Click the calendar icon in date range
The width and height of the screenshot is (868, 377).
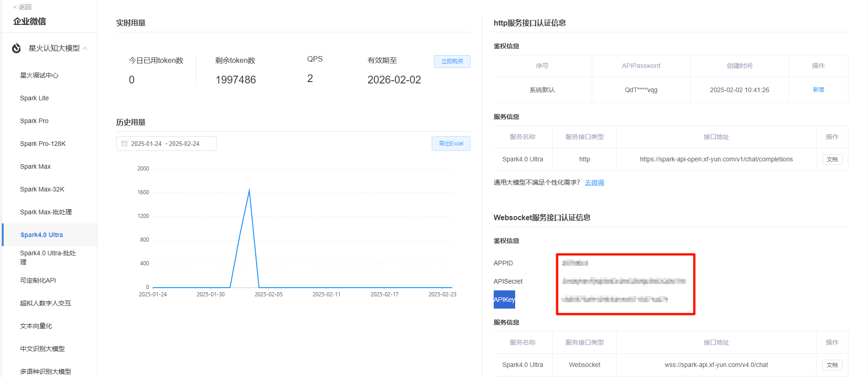coord(124,144)
